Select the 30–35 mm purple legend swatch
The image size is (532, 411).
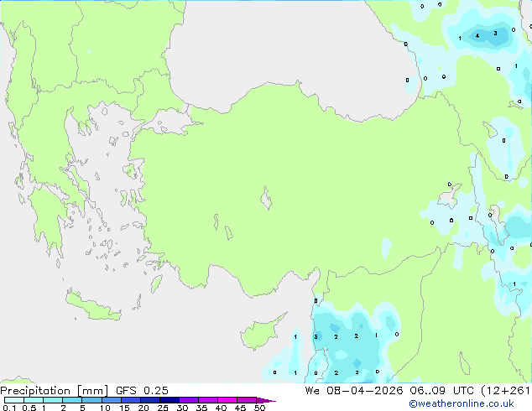pos(188,400)
